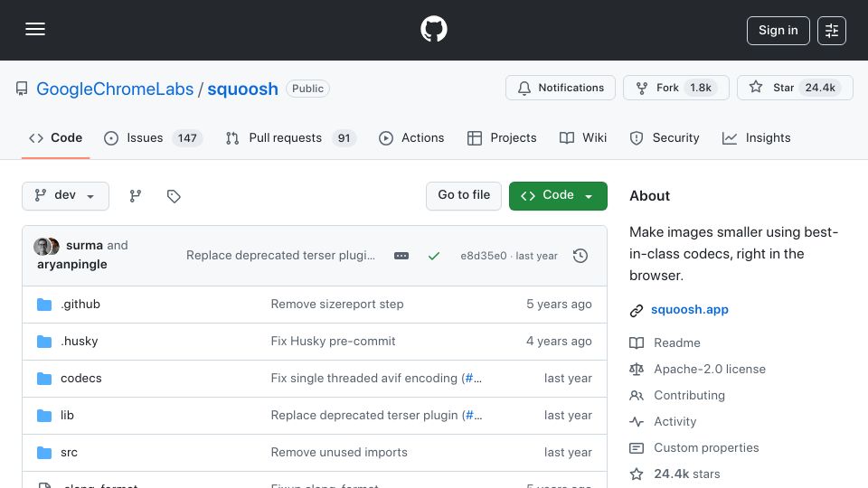Open commit hash e8d35e0

coord(483,256)
